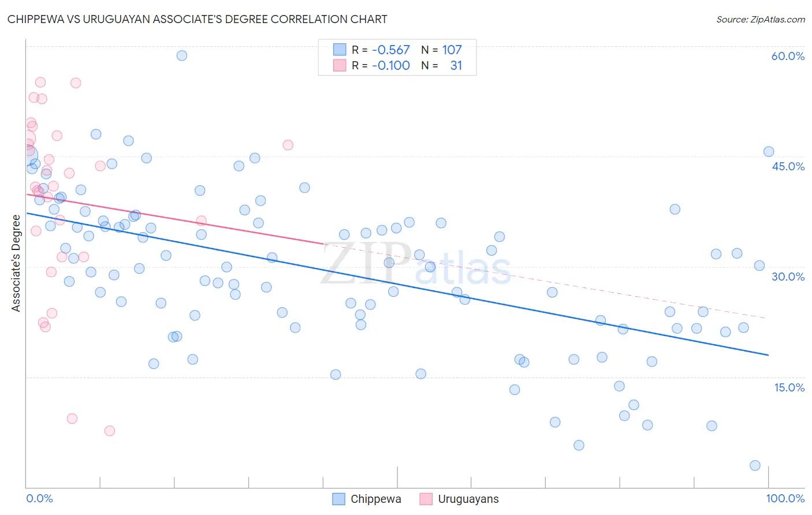Click the lone pink point below N = 107
The height and width of the screenshot is (515, 812).
(288, 145)
